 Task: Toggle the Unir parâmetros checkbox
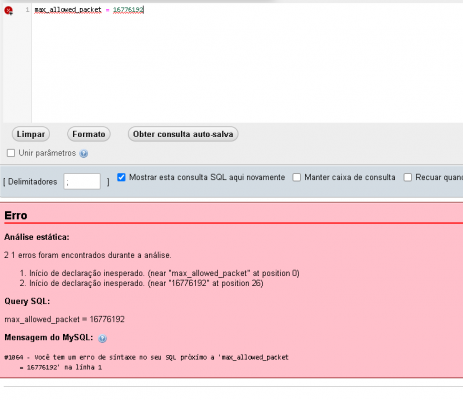[11, 153]
